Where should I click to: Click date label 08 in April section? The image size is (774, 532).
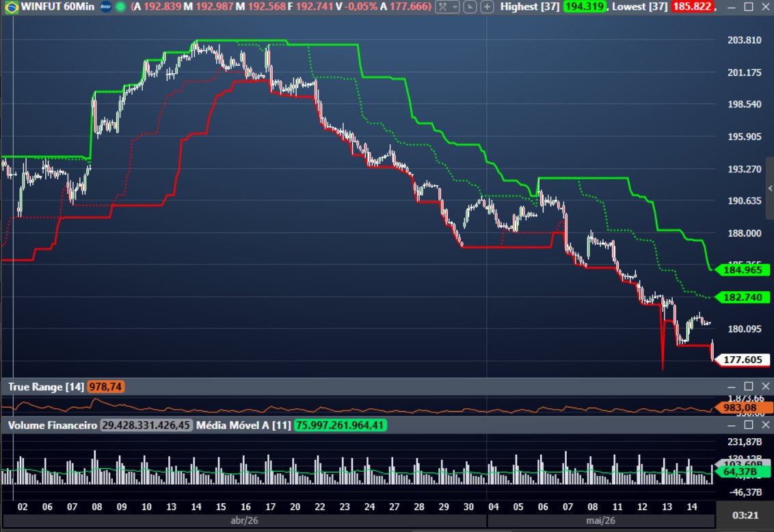tap(97, 507)
